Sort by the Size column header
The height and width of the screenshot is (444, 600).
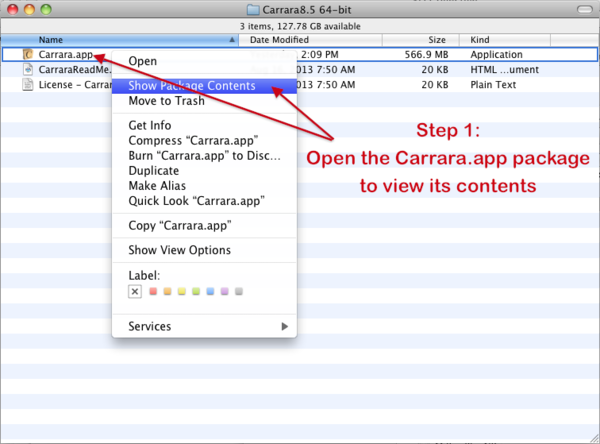point(421,40)
